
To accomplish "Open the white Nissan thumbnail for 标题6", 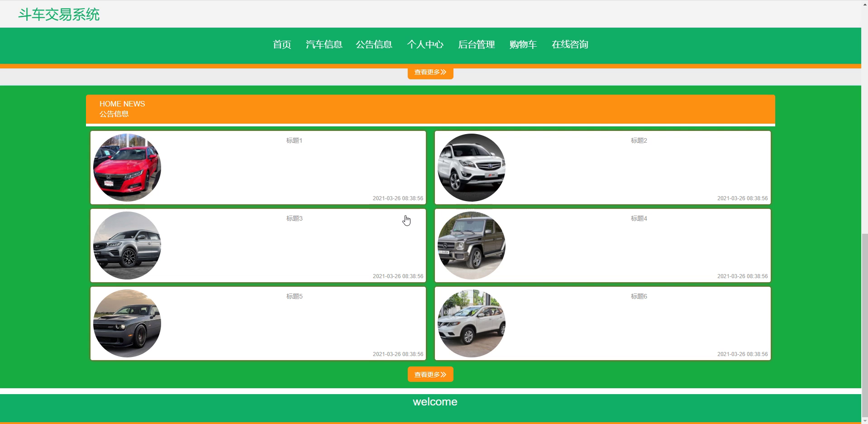I will click(x=472, y=323).
